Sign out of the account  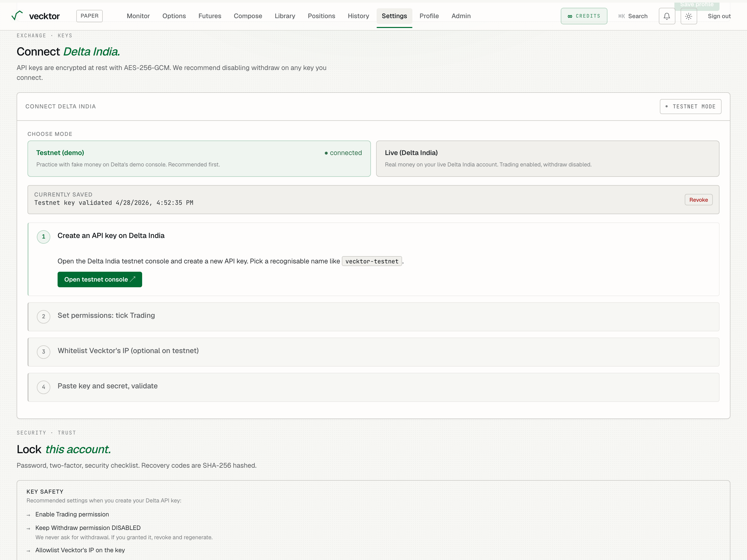coord(719,16)
